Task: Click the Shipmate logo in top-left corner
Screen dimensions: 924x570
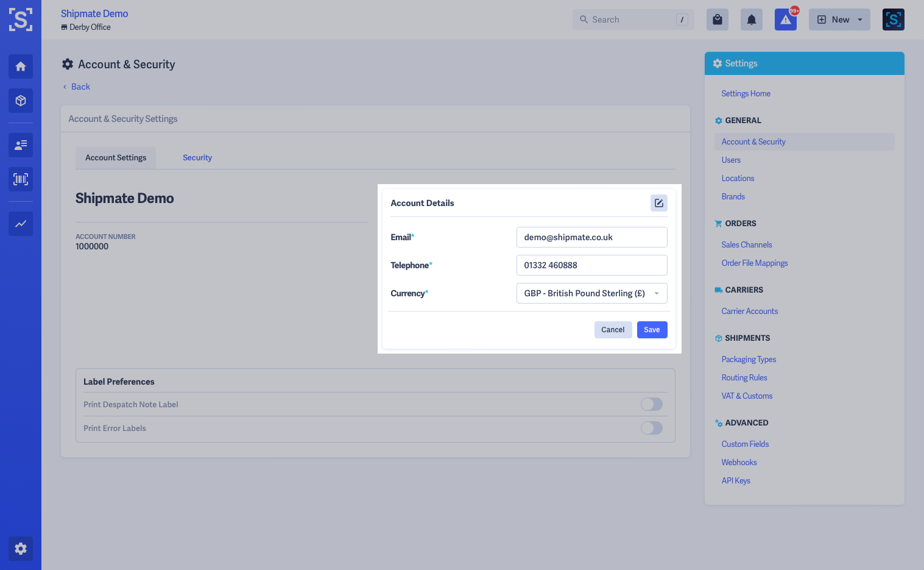Action: tap(21, 20)
